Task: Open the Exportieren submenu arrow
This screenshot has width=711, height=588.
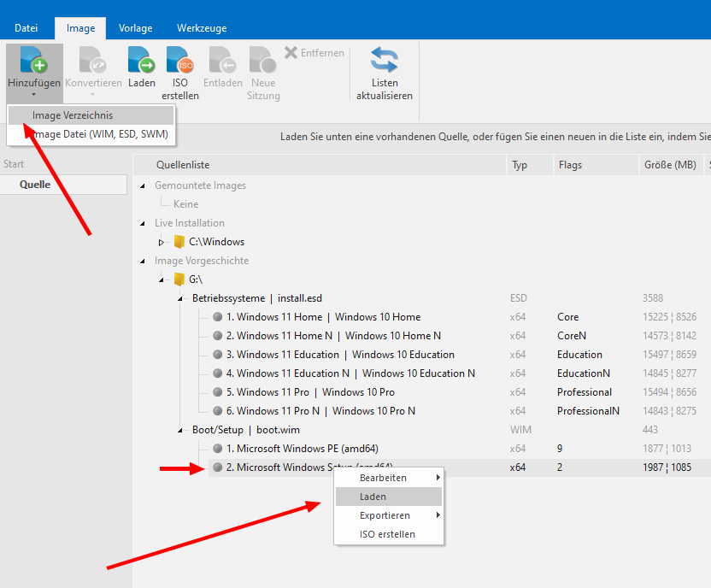Action: click(438, 515)
